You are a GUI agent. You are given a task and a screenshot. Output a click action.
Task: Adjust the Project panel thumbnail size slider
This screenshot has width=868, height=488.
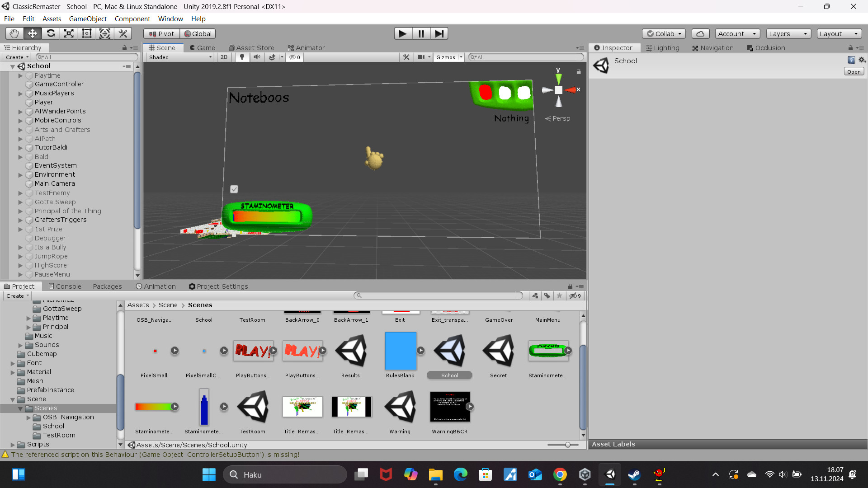[567, 445]
